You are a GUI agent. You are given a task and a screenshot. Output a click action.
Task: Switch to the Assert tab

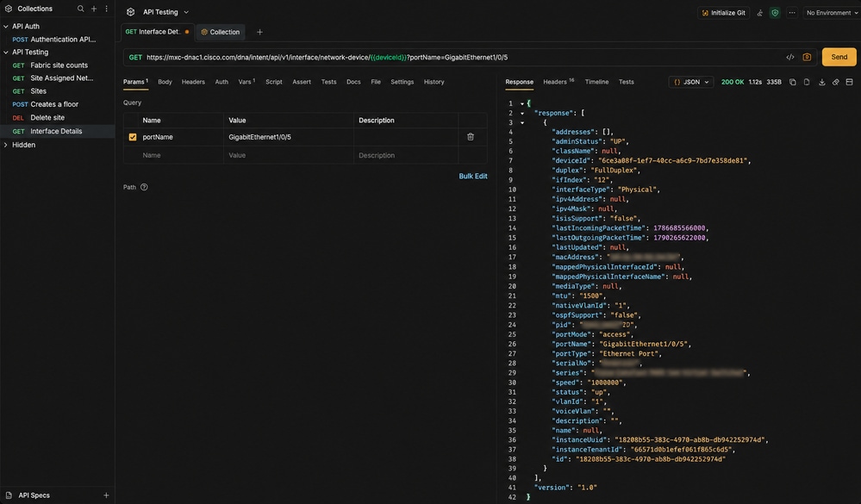[302, 82]
